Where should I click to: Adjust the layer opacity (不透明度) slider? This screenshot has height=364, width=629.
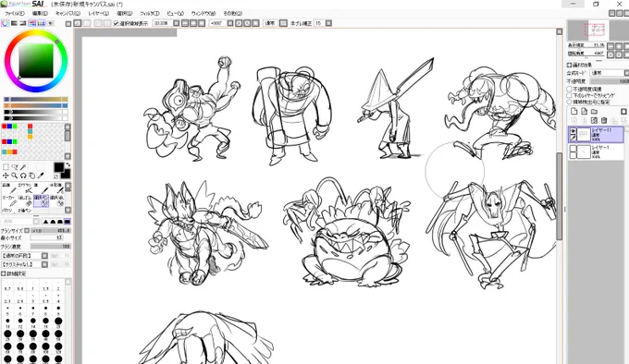610,81
